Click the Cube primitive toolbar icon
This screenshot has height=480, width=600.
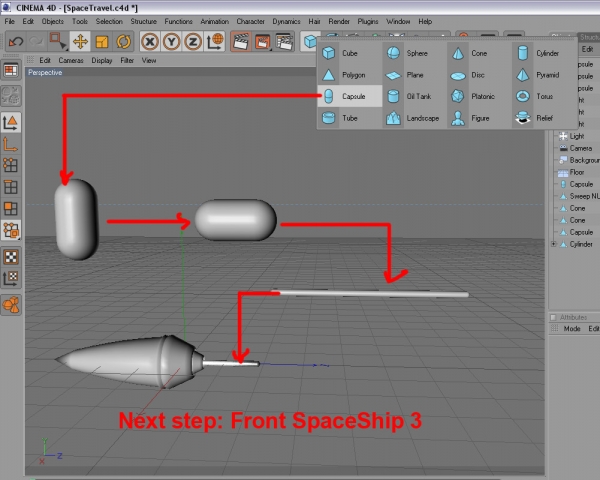(310, 41)
